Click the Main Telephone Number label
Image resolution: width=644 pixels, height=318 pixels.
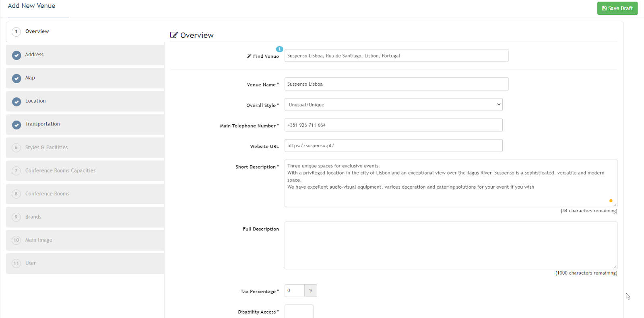[250, 126]
